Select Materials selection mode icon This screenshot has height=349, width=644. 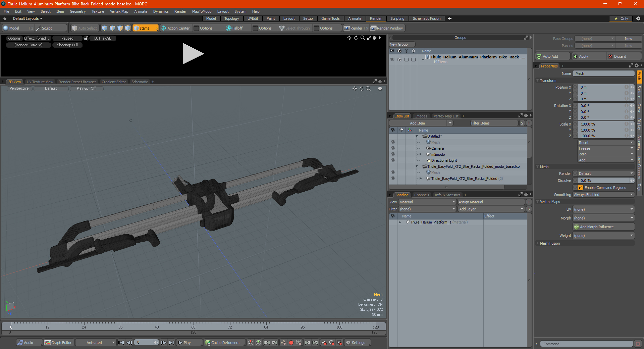click(127, 28)
